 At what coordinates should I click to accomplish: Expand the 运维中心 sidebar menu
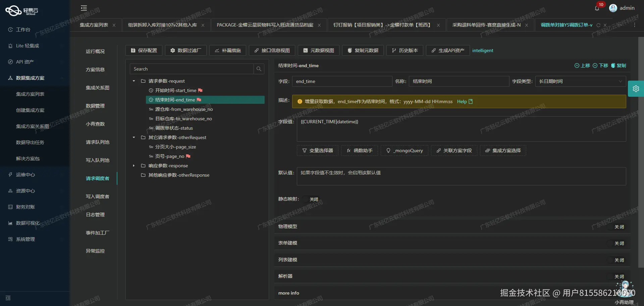tap(35, 175)
